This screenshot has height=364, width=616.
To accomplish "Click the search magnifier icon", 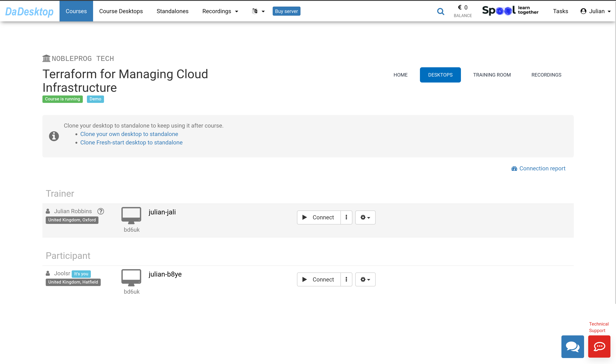I will [441, 11].
